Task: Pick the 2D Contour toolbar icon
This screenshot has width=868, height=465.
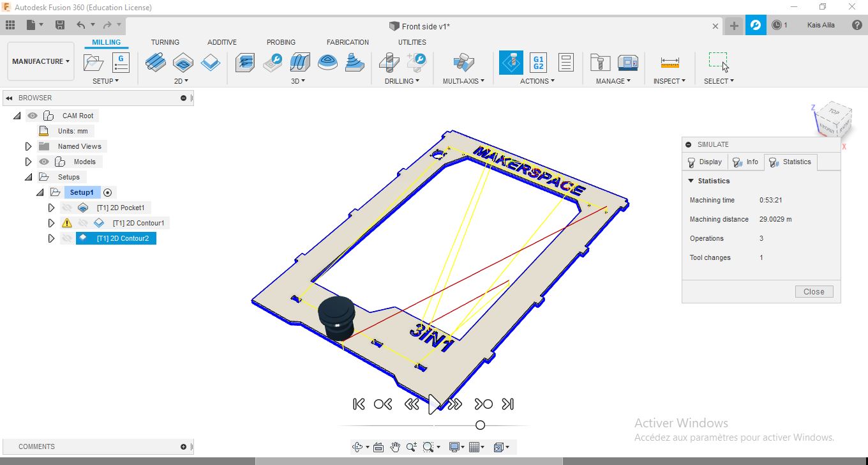Action: point(211,62)
